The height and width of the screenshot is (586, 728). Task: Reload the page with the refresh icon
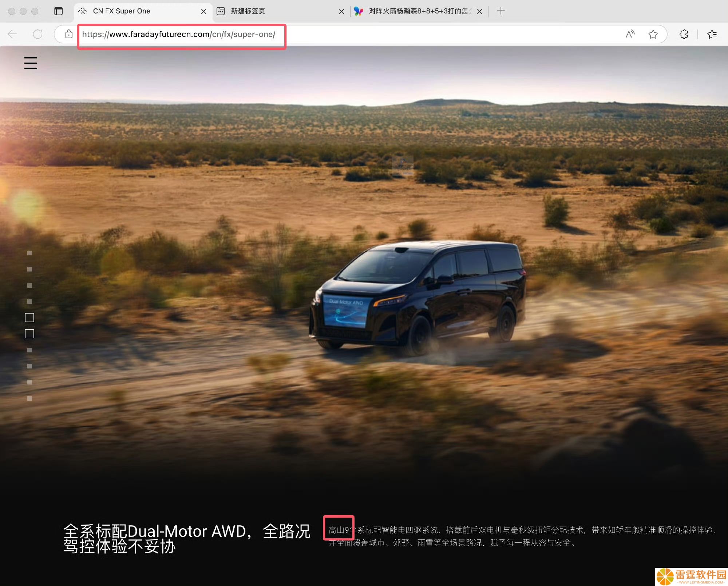coord(37,34)
